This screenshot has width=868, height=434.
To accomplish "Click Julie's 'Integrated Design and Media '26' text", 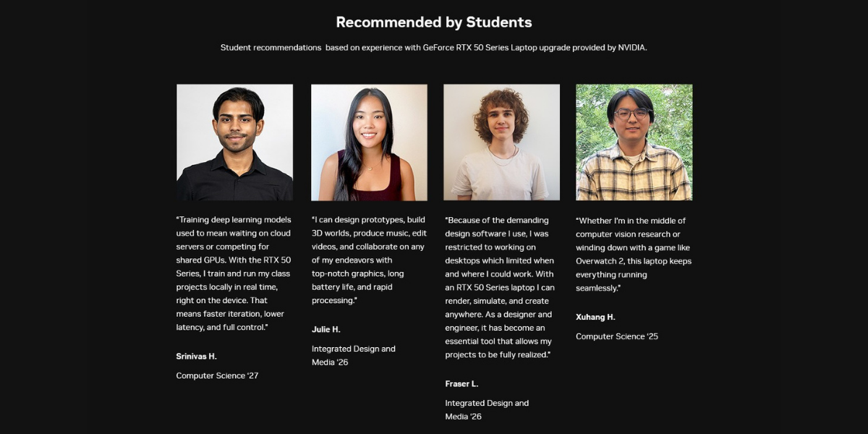I will pos(353,355).
